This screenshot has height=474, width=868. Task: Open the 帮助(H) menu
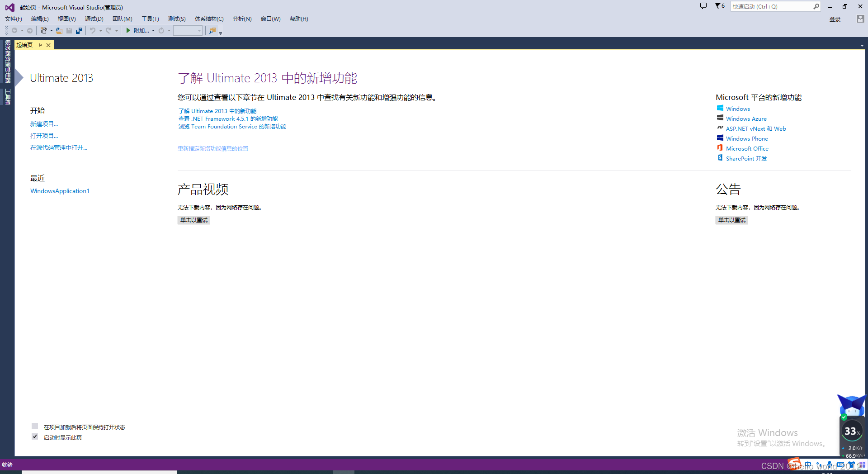[299, 19]
